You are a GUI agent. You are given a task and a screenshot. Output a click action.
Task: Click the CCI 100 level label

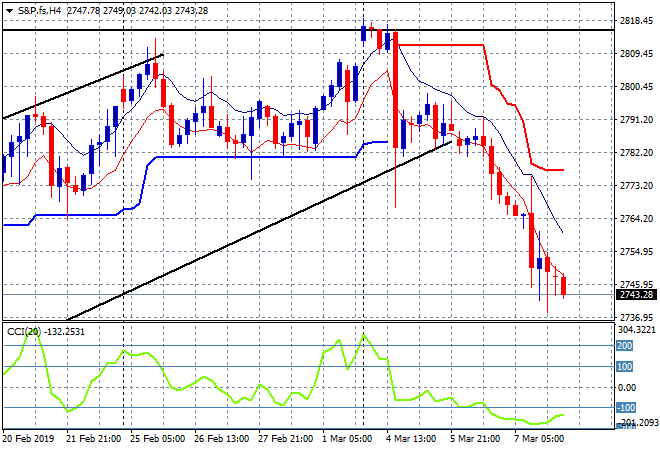point(625,367)
